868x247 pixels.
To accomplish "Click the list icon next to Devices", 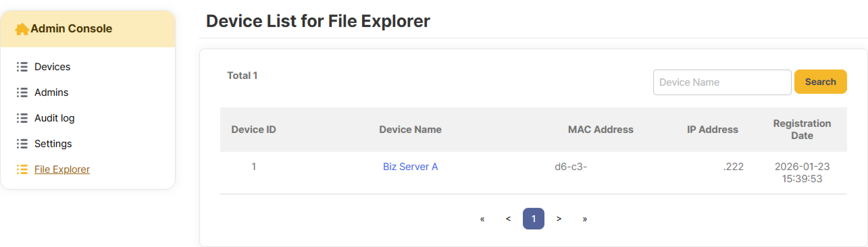I will pyautogui.click(x=22, y=67).
